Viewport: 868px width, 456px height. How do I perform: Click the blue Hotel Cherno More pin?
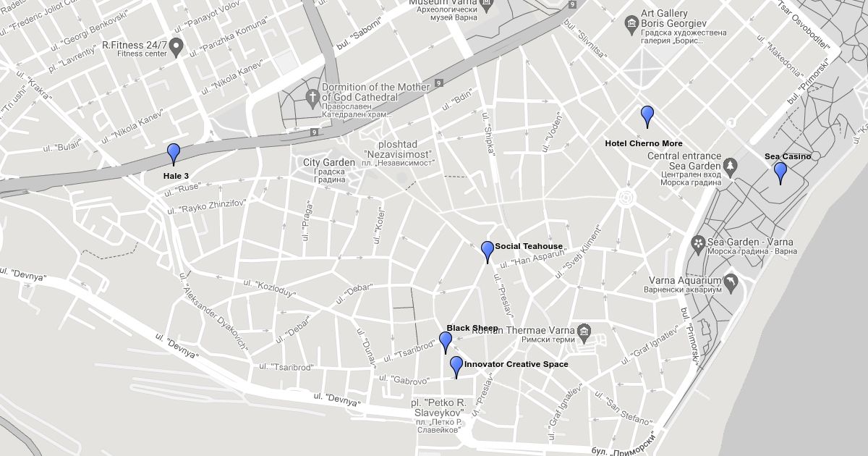[x=647, y=117]
